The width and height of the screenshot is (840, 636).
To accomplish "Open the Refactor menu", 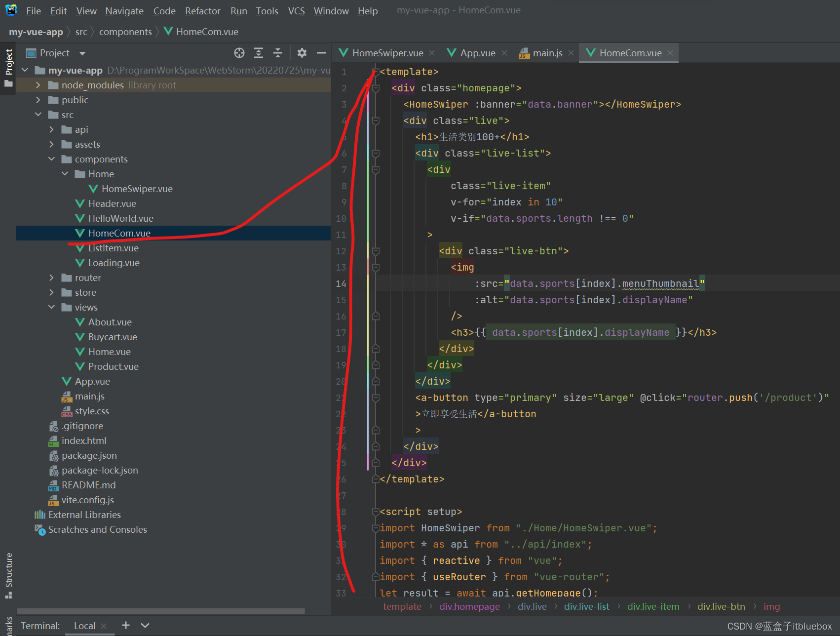I will point(203,11).
